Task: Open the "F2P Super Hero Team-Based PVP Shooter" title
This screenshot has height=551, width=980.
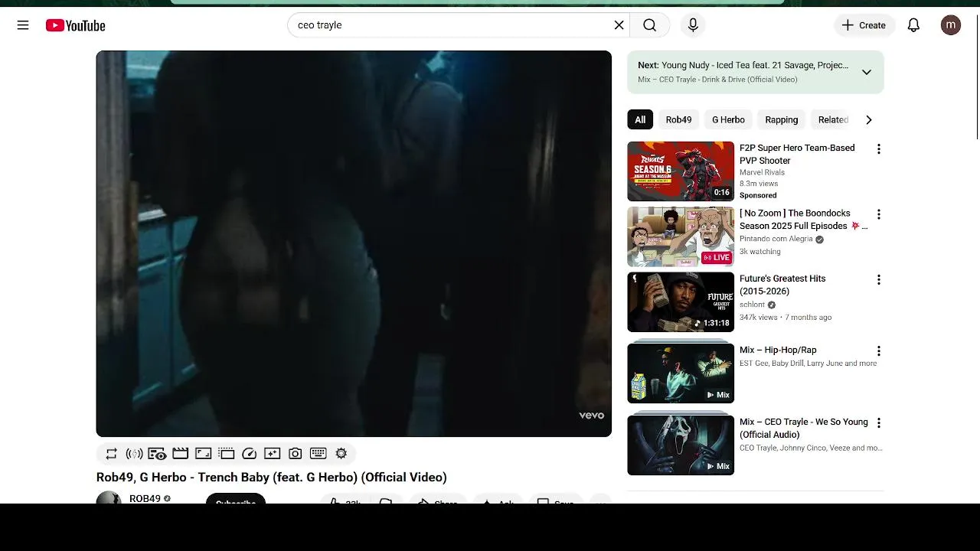Action: pyautogui.click(x=797, y=154)
